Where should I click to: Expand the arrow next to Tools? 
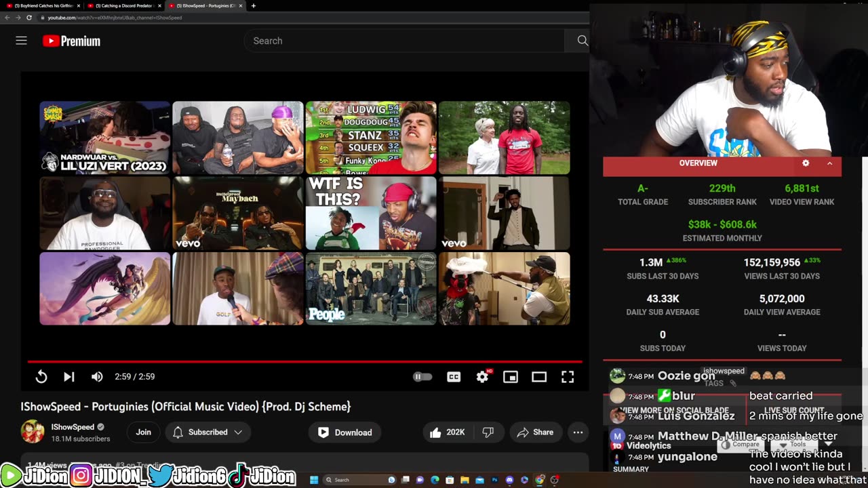pos(828,444)
